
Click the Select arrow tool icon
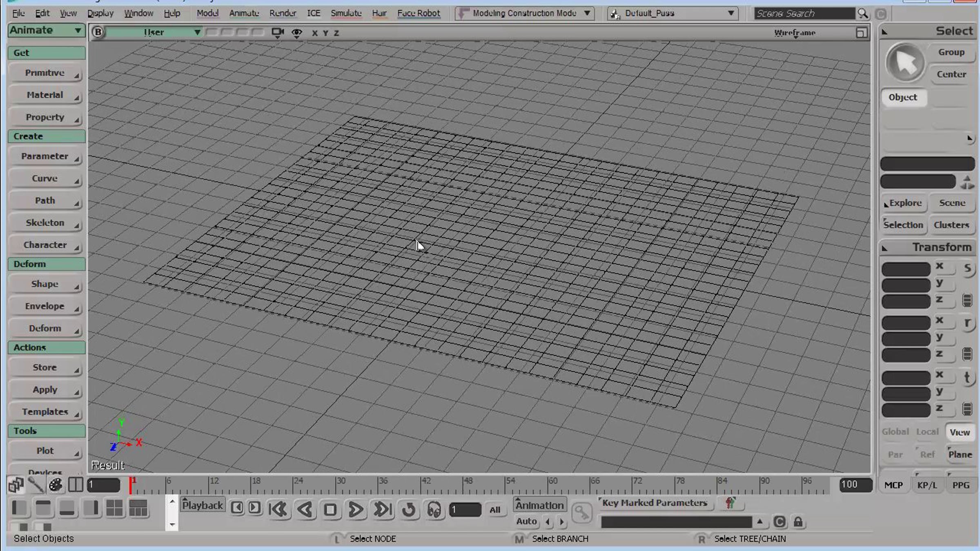[905, 63]
